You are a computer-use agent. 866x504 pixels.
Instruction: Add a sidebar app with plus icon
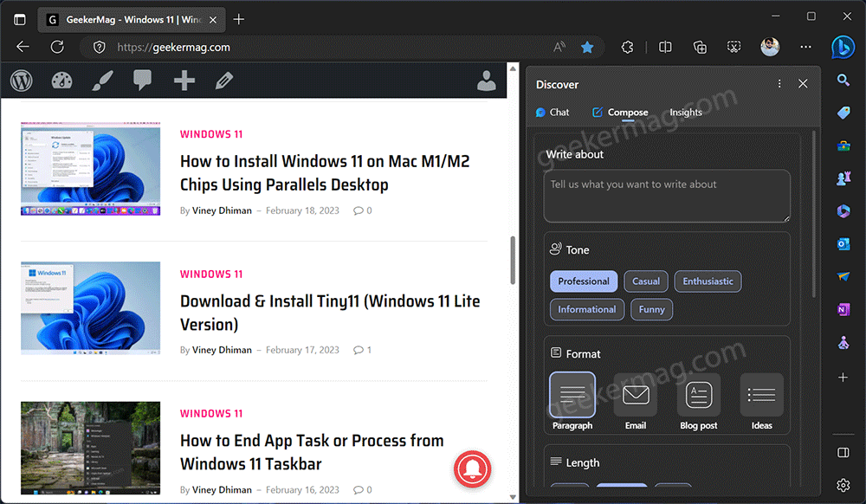pos(843,378)
